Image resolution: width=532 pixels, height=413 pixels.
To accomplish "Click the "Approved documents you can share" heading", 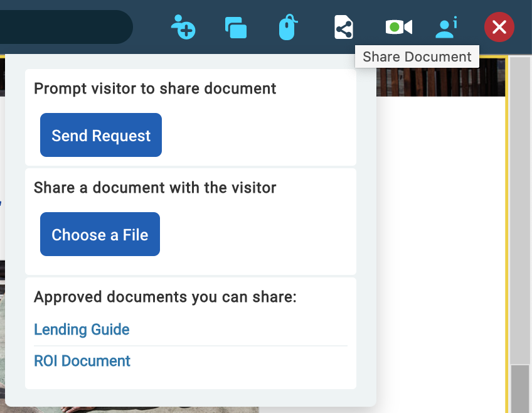I will tap(165, 297).
